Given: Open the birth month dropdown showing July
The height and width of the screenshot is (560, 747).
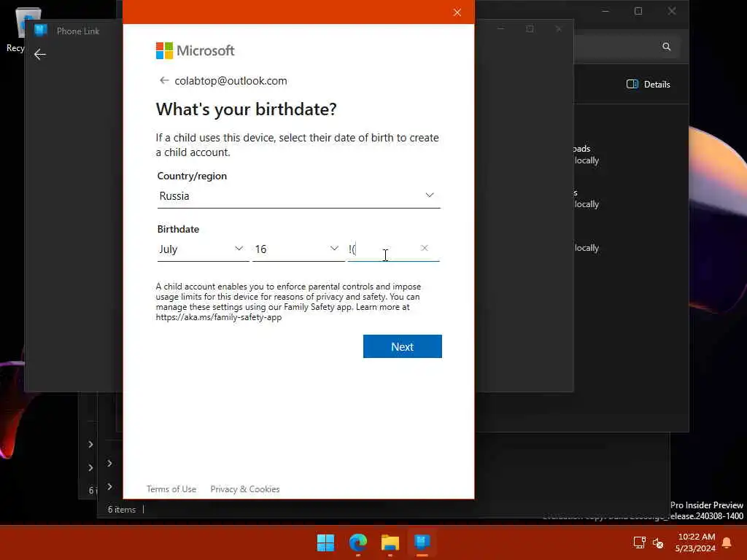Looking at the screenshot, I should coord(203,249).
